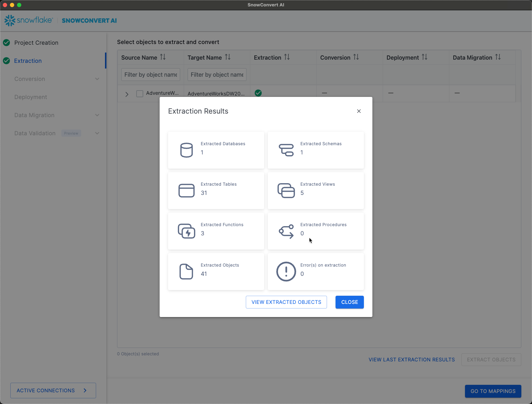
Task: Expand the Data Migration sidebar section
Action: tap(97, 115)
